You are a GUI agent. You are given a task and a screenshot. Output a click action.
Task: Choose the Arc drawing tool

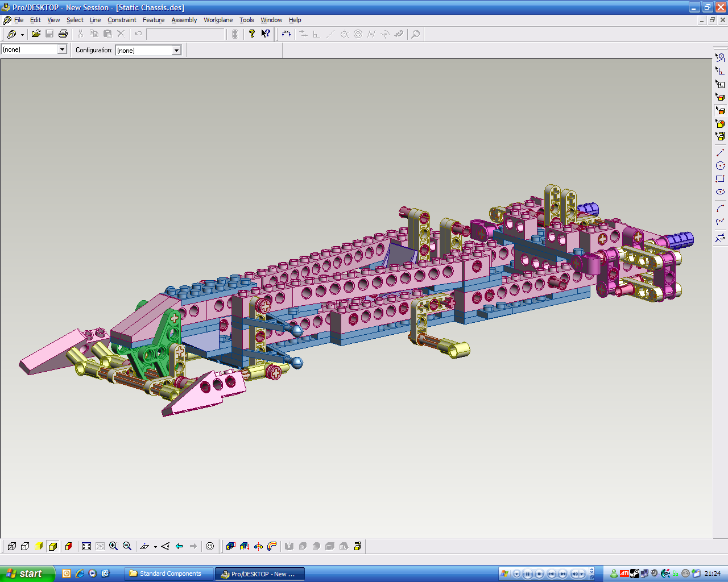(720, 208)
